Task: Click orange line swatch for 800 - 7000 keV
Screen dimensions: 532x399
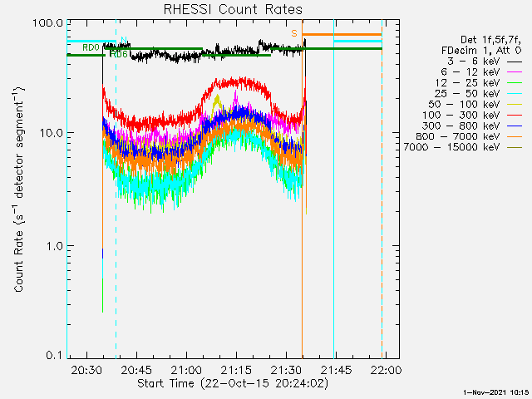Action: (515, 136)
